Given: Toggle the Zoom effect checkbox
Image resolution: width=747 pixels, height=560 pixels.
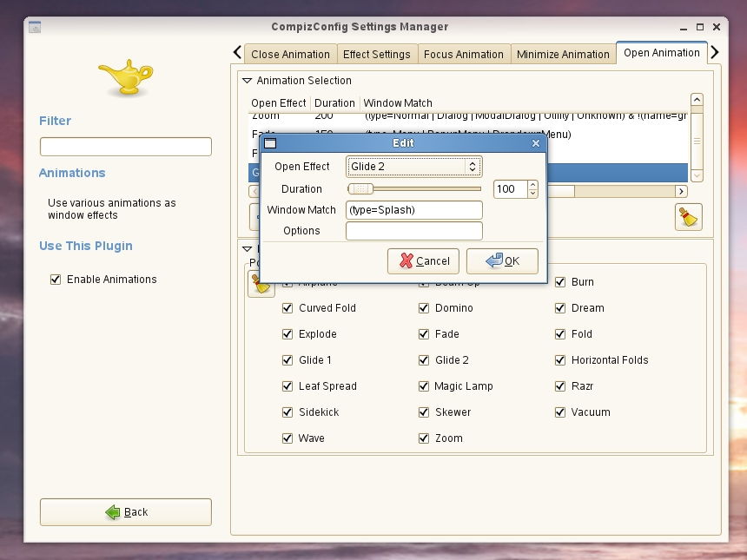Looking at the screenshot, I should [424, 438].
